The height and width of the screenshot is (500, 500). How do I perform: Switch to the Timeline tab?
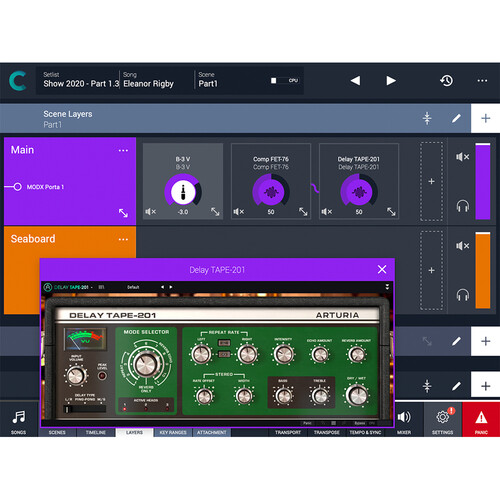tap(96, 432)
